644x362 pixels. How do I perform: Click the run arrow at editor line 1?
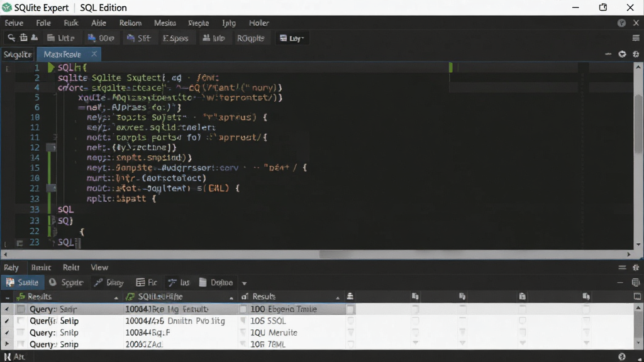[51, 67]
